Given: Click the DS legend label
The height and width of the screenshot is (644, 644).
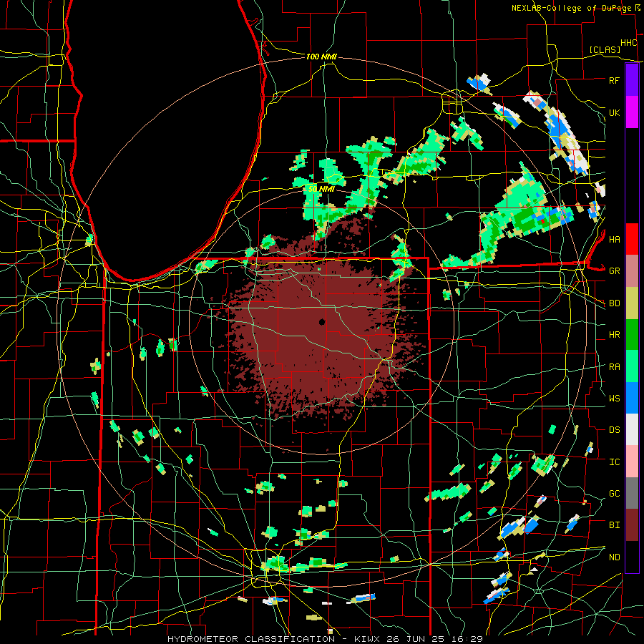Looking at the screenshot, I should pyautogui.click(x=615, y=429).
